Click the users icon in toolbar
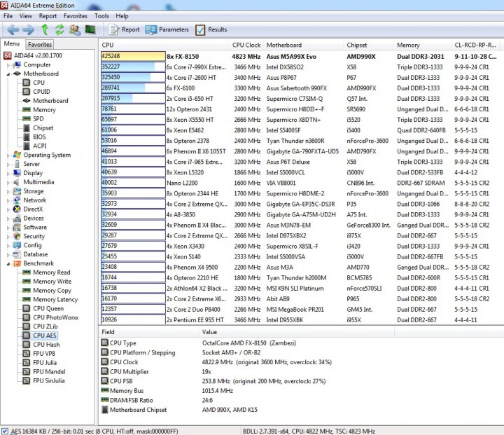This screenshot has width=504, height=435. tap(75, 30)
